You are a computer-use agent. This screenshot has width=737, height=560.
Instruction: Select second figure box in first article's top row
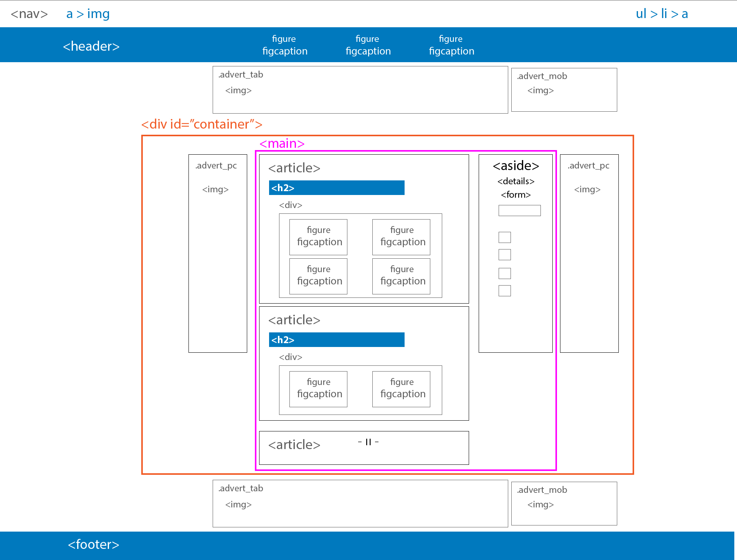(x=401, y=237)
